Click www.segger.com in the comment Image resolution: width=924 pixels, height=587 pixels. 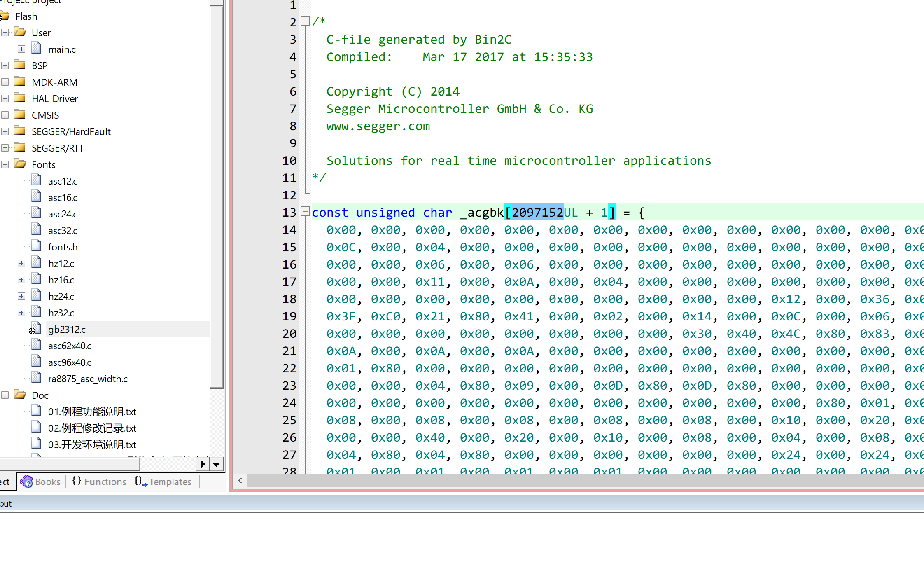coord(378,126)
